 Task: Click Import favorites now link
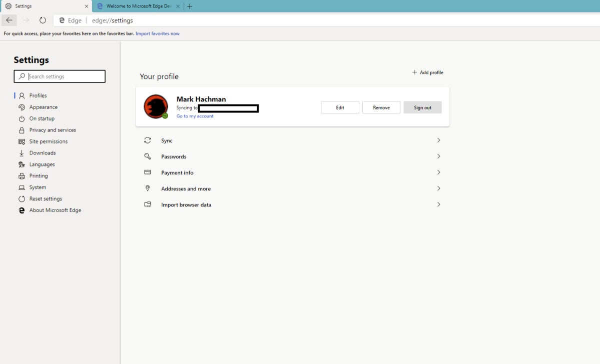157,33
